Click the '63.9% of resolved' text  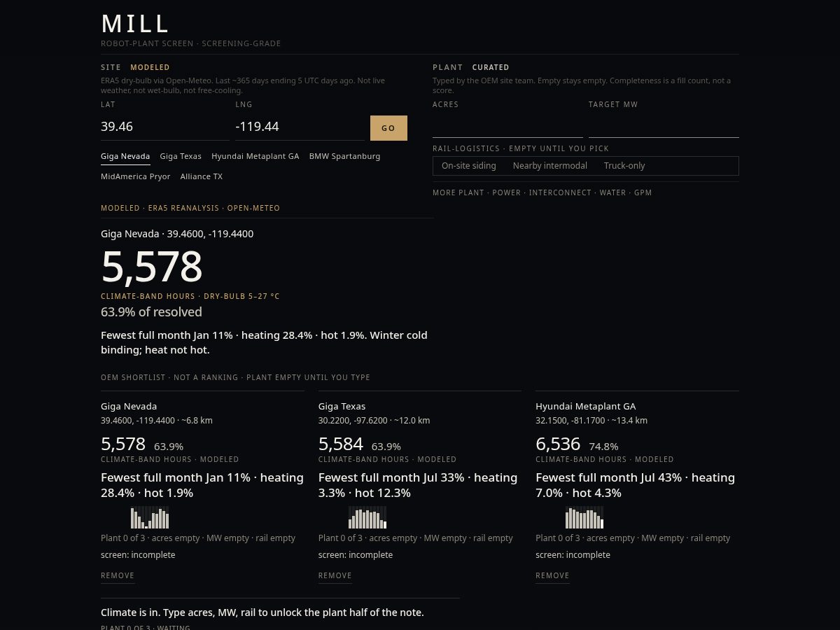[151, 312]
